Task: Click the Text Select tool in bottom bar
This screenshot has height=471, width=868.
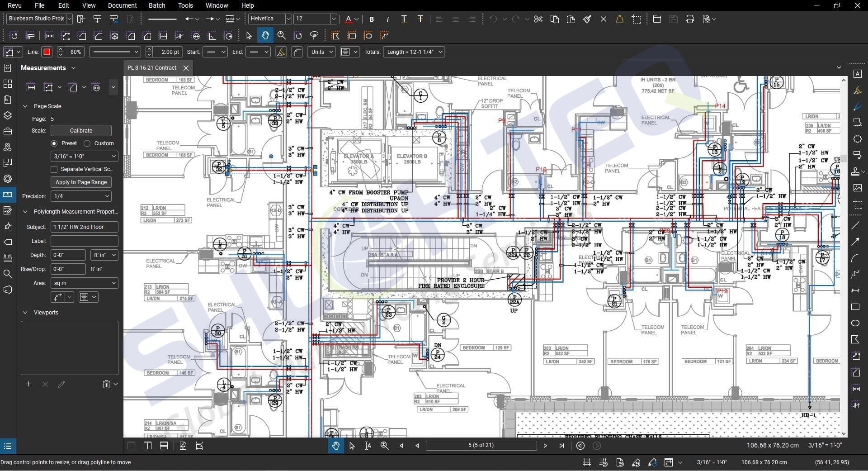Action: [368, 446]
